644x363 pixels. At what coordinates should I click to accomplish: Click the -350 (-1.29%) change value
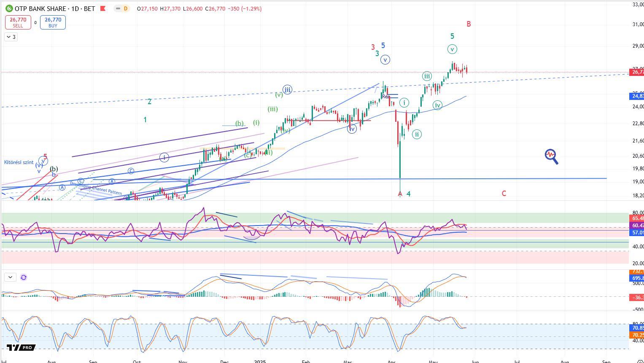pyautogui.click(x=245, y=8)
